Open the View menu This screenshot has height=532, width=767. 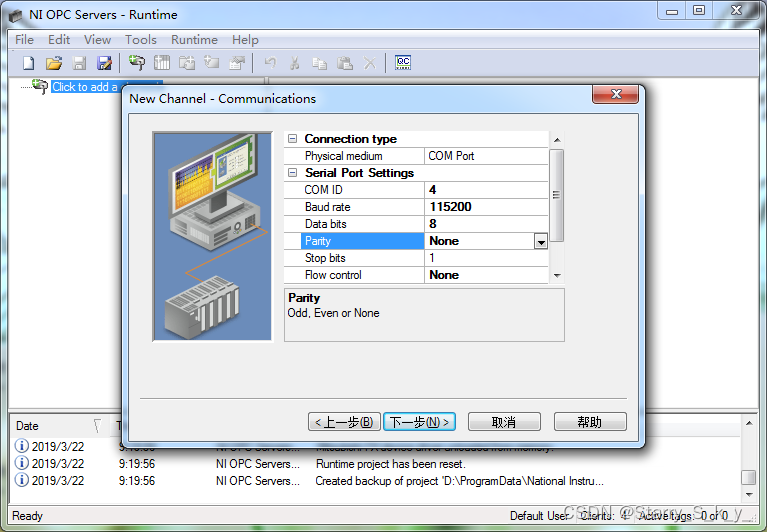pyautogui.click(x=97, y=40)
